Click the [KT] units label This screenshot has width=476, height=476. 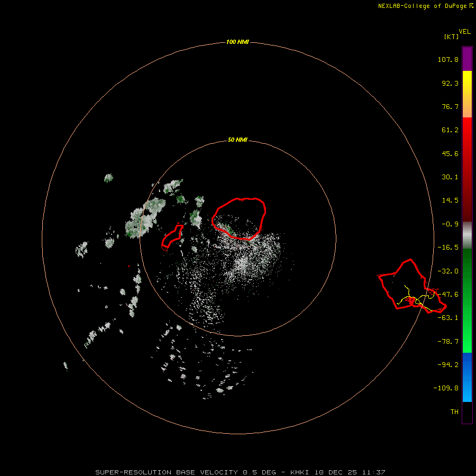pyautogui.click(x=452, y=36)
